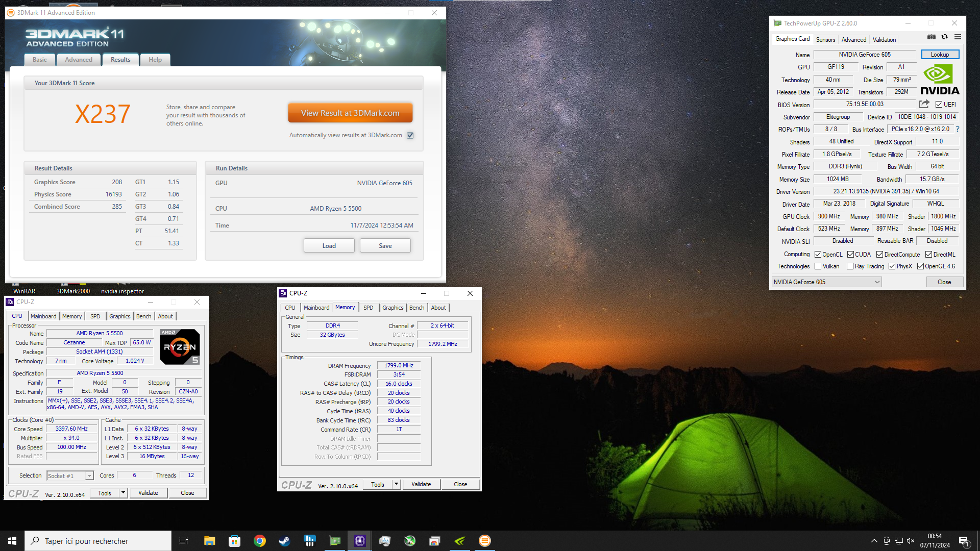Toggle automatically view results at 3DMark.com
980x551 pixels.
click(x=410, y=135)
